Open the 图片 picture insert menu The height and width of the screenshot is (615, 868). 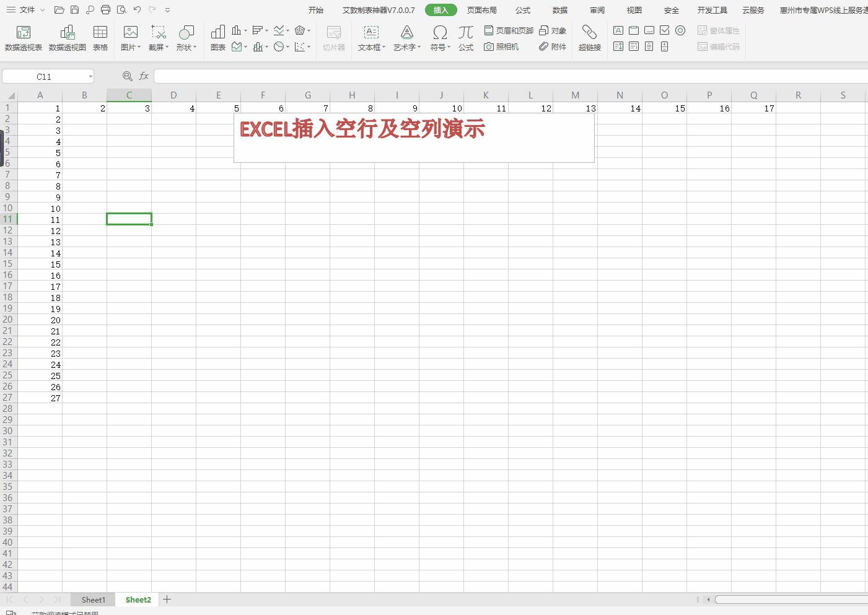click(131, 38)
